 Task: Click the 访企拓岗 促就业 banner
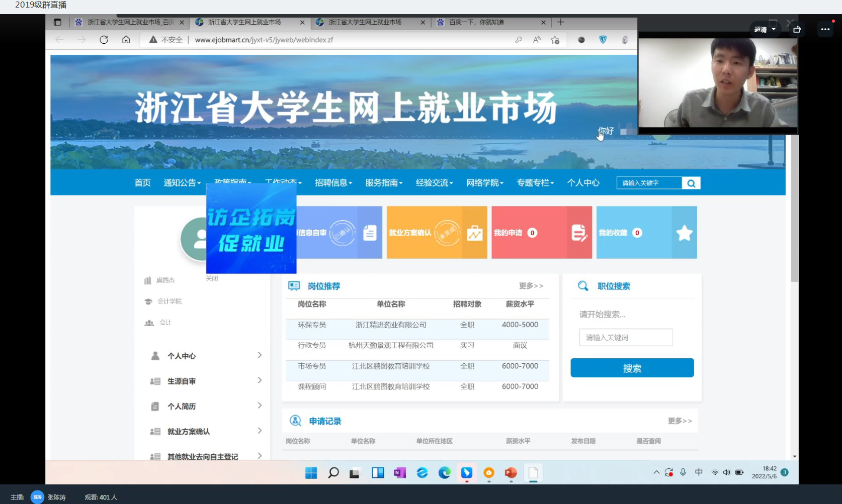click(x=251, y=228)
